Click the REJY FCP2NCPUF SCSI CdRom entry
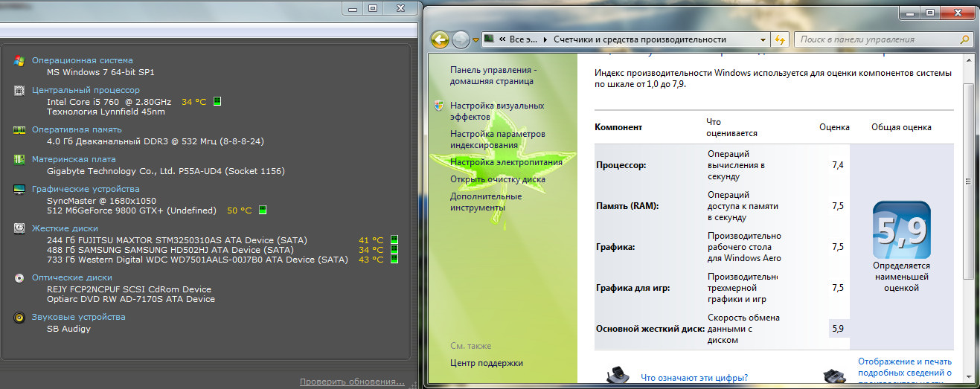980x389 pixels. [129, 289]
